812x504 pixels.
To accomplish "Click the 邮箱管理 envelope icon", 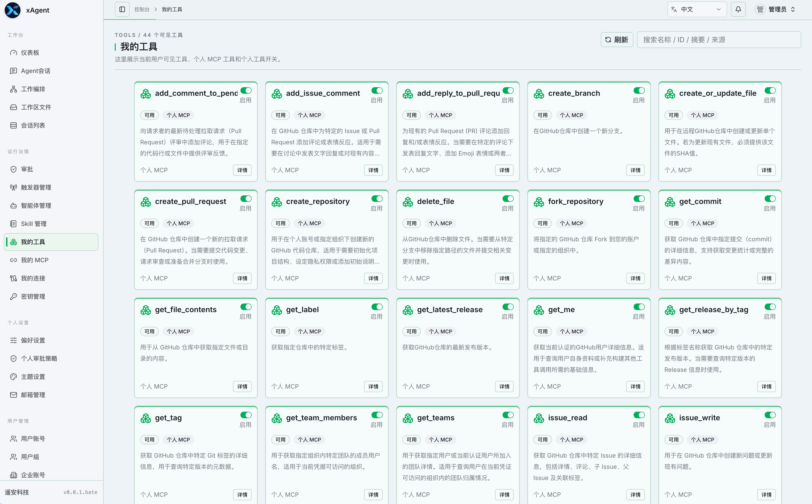I will (x=13, y=395).
